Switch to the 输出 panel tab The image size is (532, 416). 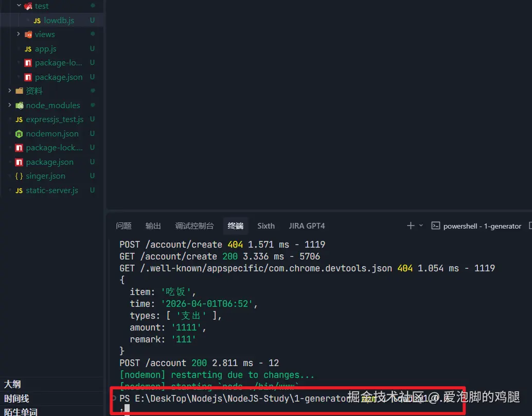point(153,226)
